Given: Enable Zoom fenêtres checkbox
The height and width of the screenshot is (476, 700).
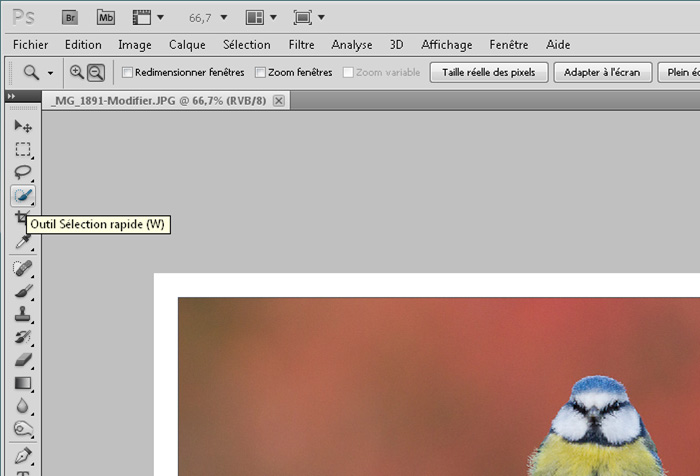Looking at the screenshot, I should (260, 72).
